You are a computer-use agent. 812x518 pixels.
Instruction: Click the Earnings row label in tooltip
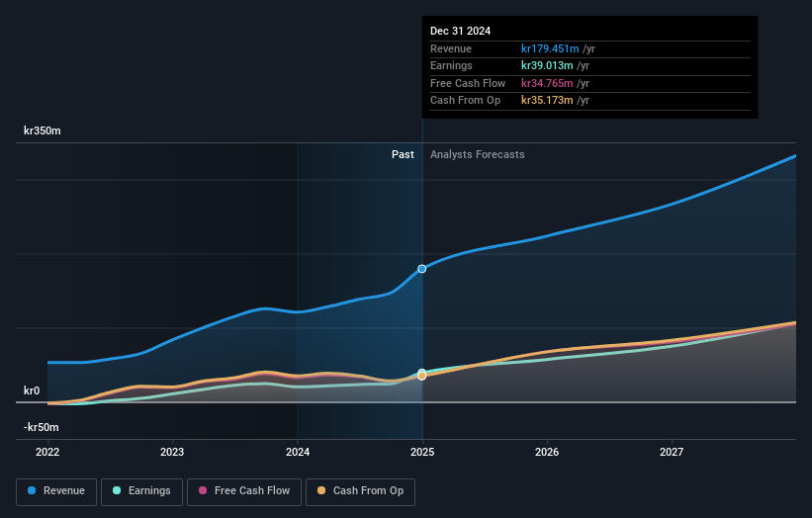click(x=451, y=65)
